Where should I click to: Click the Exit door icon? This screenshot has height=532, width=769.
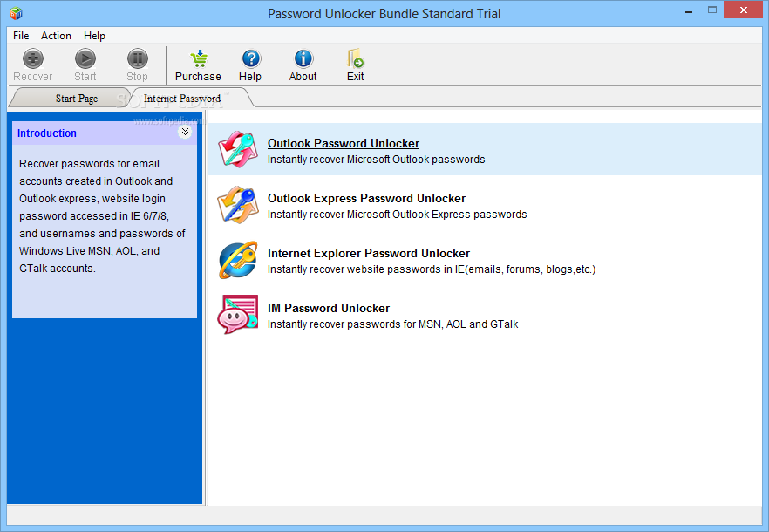(355, 58)
